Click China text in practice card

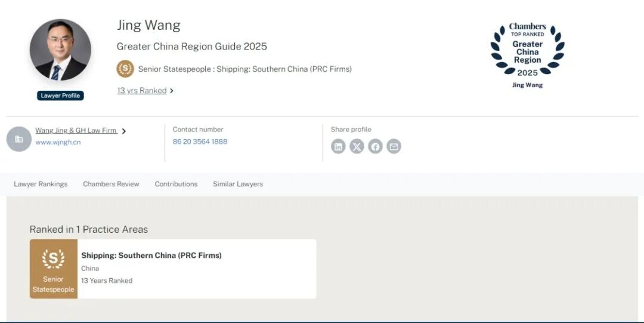coord(90,268)
